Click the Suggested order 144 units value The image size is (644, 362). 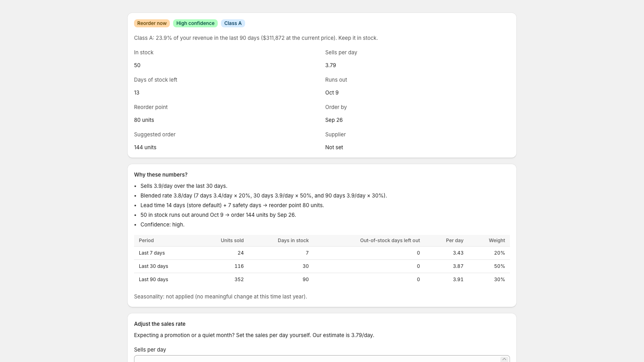tap(145, 147)
